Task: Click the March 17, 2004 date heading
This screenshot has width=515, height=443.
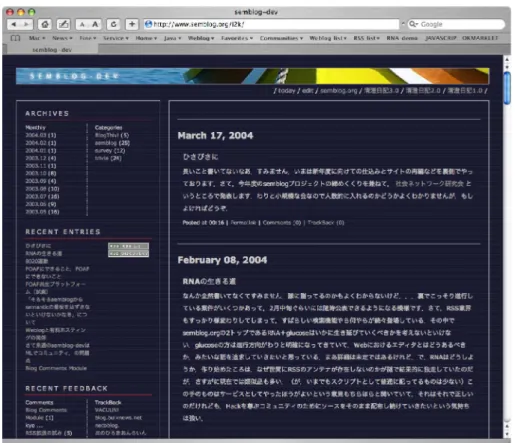Action: tap(215, 136)
